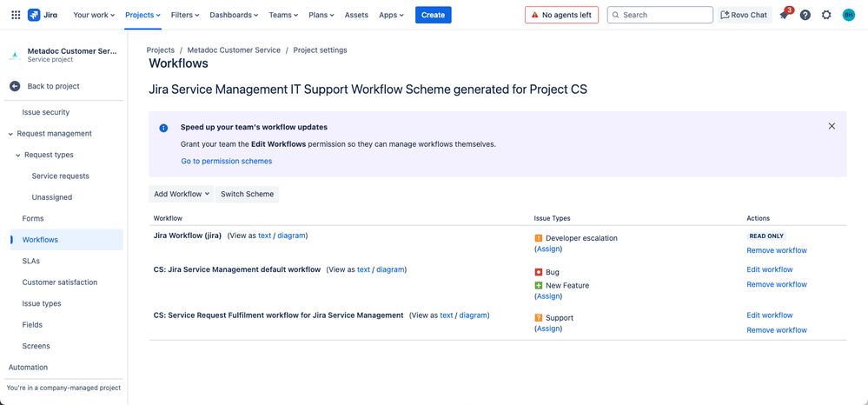Open Service requests under Request types
868x405 pixels.
pyautogui.click(x=60, y=176)
